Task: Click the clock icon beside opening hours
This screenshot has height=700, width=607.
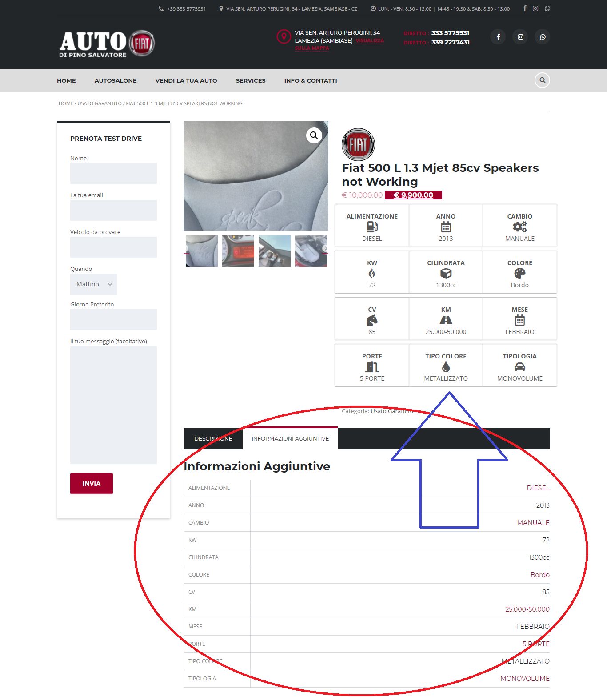Action: tap(373, 9)
